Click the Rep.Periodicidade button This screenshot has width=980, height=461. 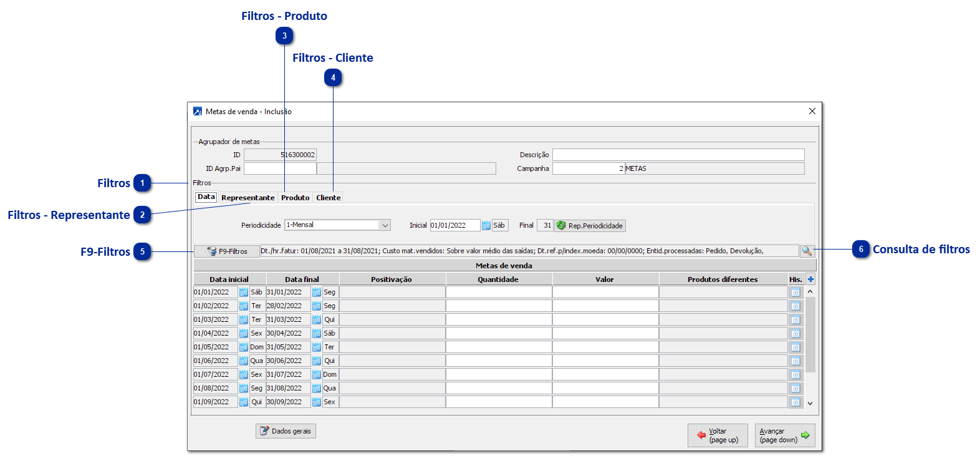(590, 226)
